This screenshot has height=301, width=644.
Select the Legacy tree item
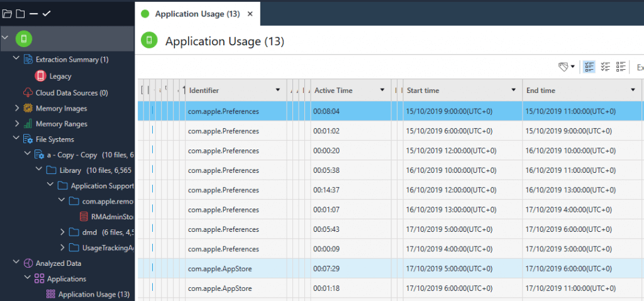[x=60, y=76]
